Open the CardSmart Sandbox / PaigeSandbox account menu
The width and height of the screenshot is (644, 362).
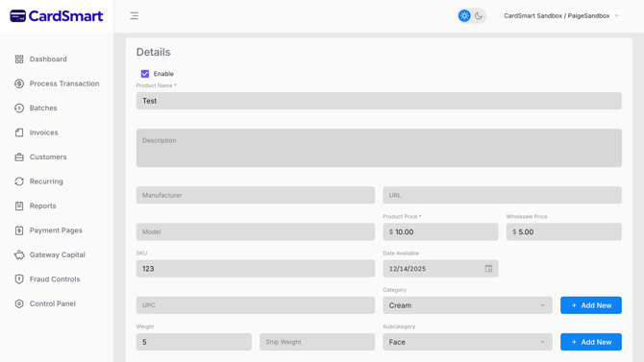(x=560, y=16)
